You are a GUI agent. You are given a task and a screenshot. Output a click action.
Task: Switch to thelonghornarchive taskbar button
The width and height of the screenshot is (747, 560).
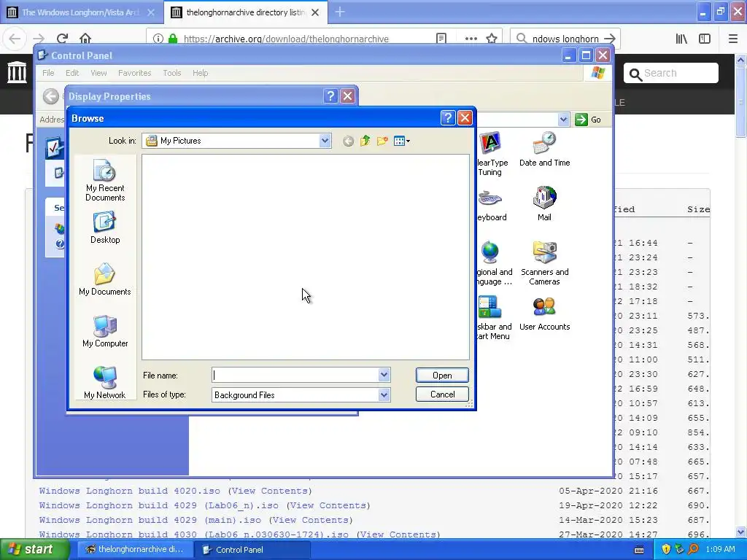click(134, 550)
